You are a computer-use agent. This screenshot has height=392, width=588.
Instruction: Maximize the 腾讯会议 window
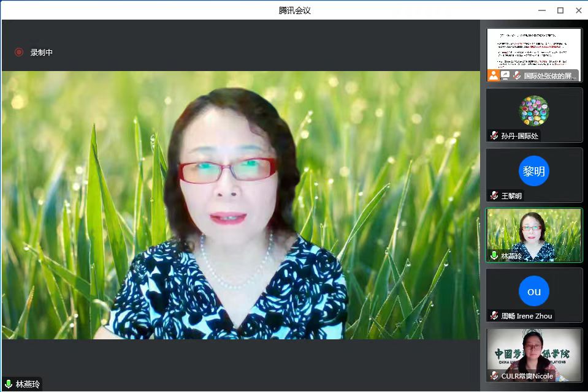(x=560, y=10)
